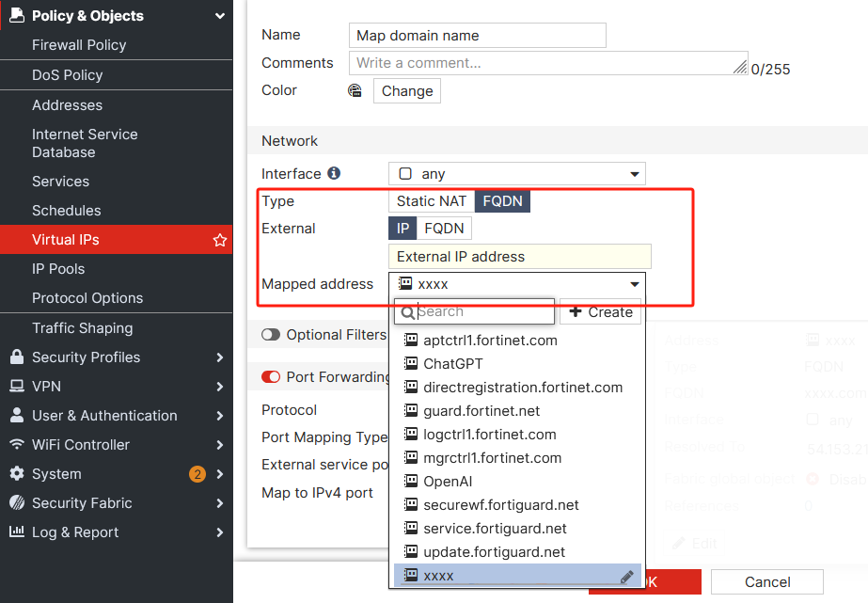Click the External IP address field
868x603 pixels.
[x=520, y=257]
